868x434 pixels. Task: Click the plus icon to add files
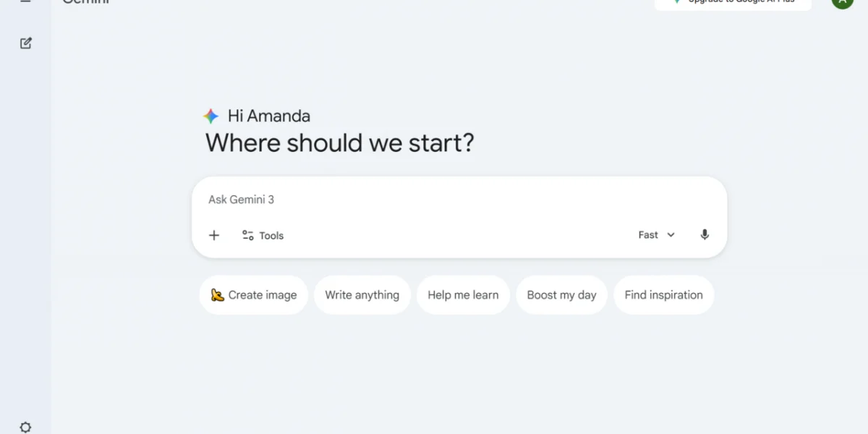[x=214, y=235]
